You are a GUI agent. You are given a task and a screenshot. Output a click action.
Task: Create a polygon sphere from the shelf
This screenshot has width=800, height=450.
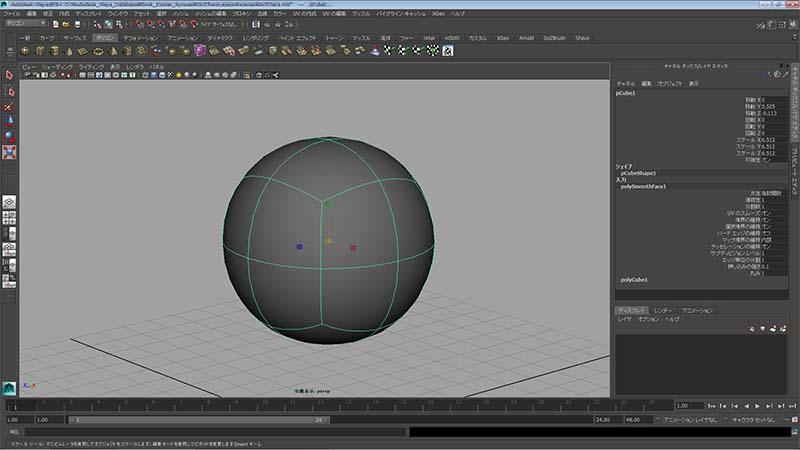point(25,51)
